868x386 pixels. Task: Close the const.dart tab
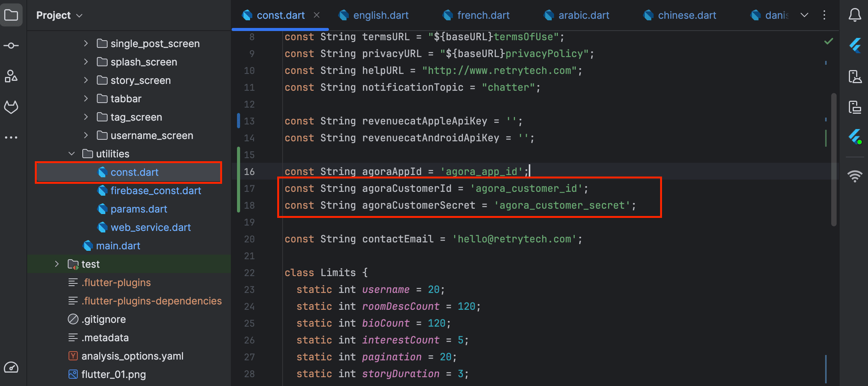pyautogui.click(x=317, y=15)
